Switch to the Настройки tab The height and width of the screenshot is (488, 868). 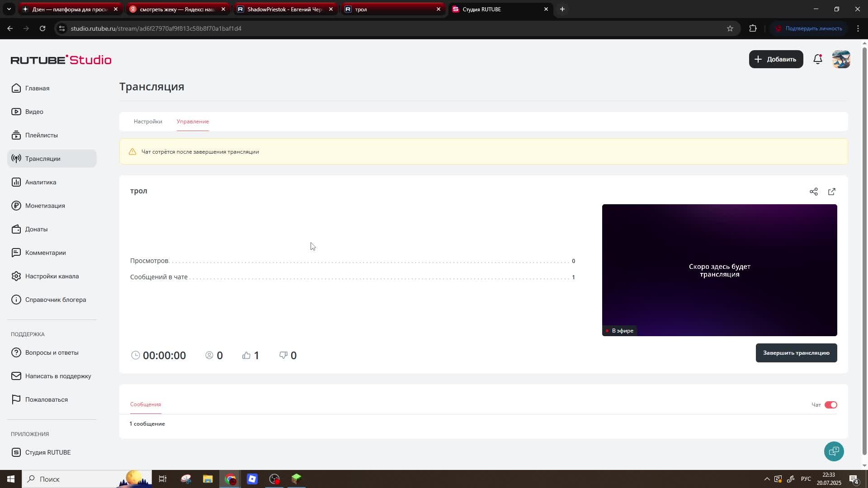(x=148, y=122)
